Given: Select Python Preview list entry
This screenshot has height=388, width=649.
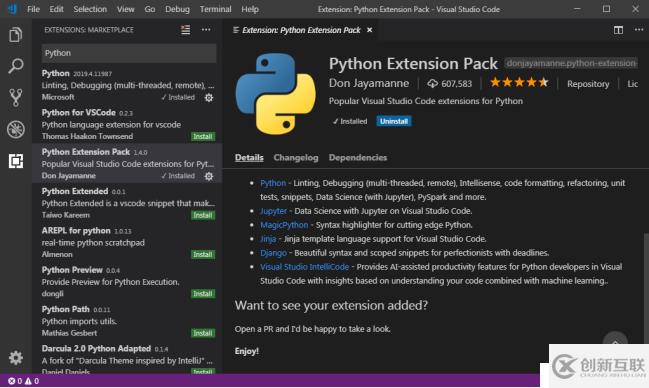Looking at the screenshot, I should (x=127, y=282).
